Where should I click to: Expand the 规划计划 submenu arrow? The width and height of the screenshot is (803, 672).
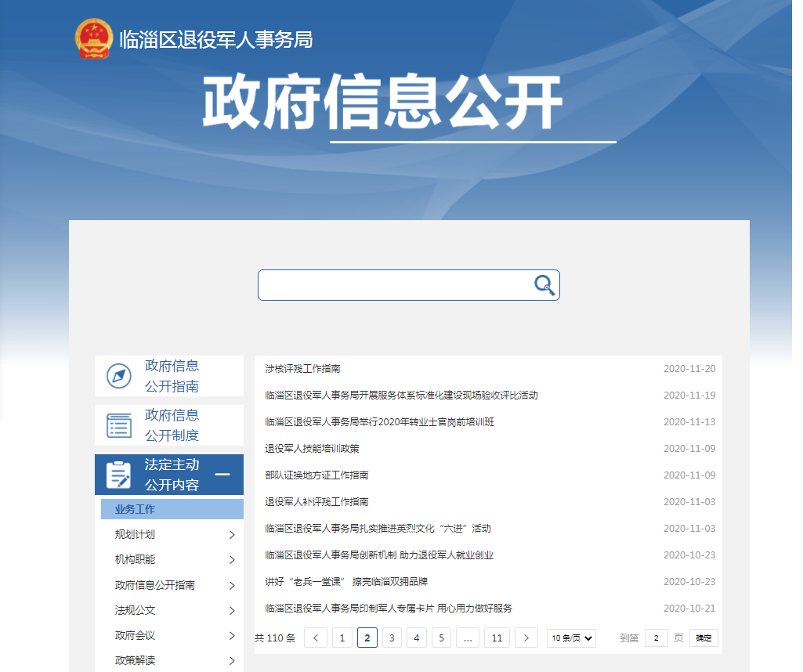click(232, 535)
